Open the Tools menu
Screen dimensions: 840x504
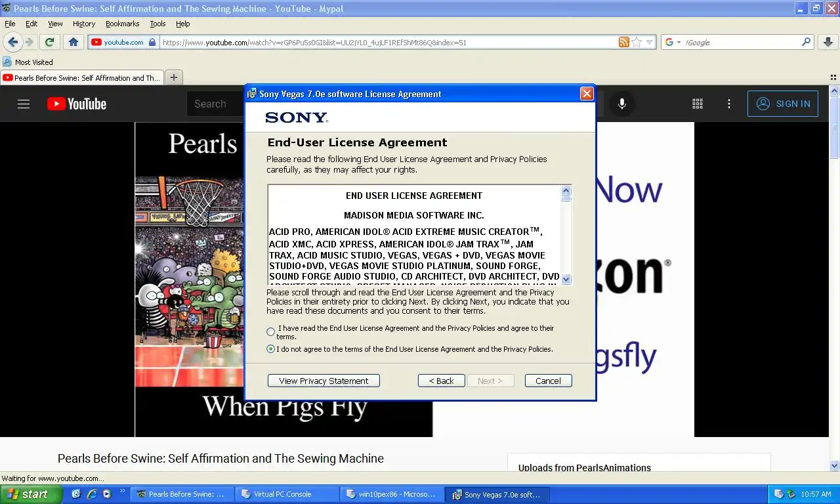pos(157,24)
